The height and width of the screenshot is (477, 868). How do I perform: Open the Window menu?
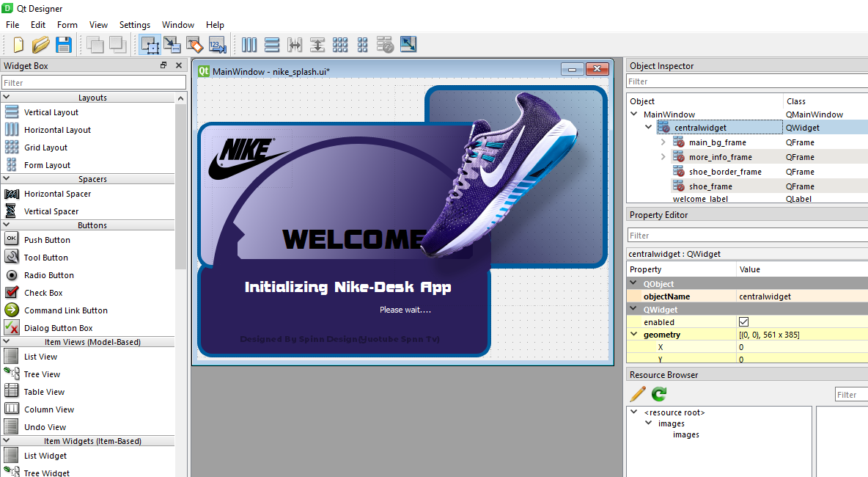[177, 25]
